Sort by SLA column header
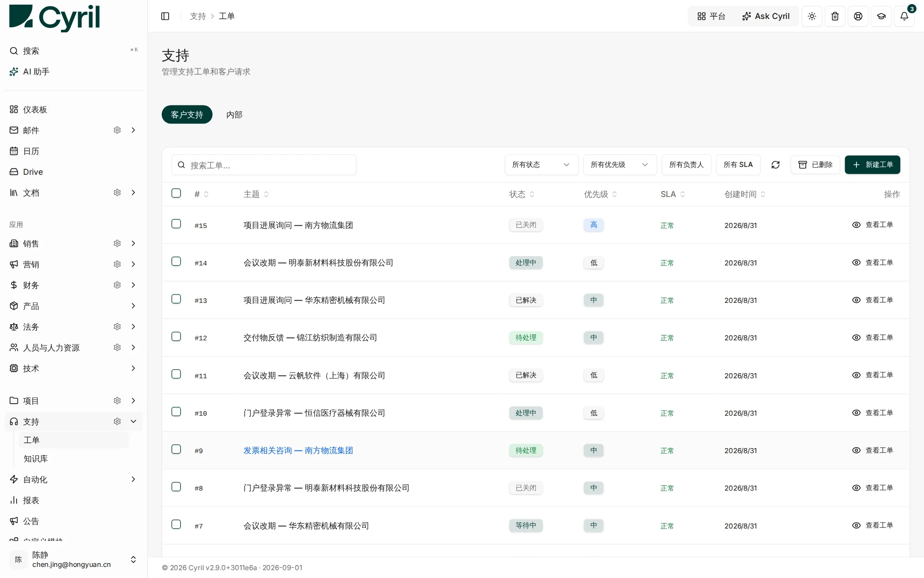The height and width of the screenshot is (578, 924). (x=673, y=194)
